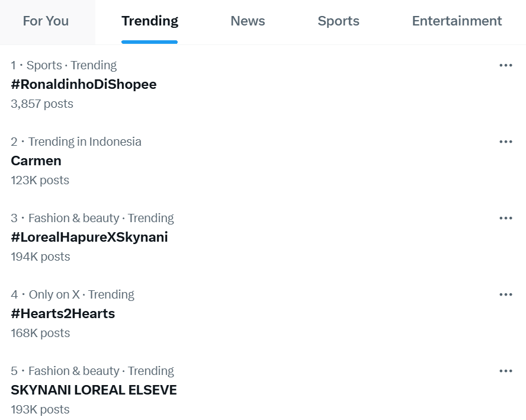Open the #RonaldinhoDiShopee hashtag
Viewport: 526px width, 420px height.
pyautogui.click(x=84, y=84)
